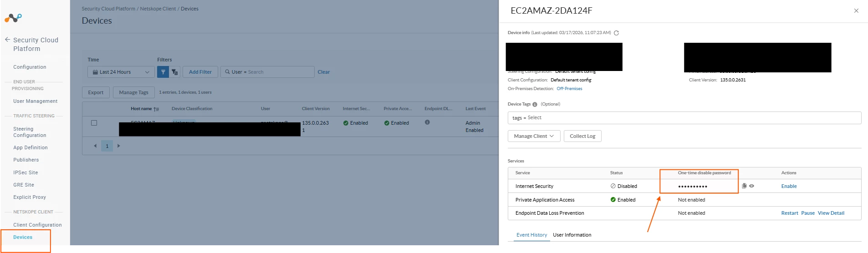868x253 pixels.
Task: Refresh device info with the reload icon
Action: (x=616, y=33)
